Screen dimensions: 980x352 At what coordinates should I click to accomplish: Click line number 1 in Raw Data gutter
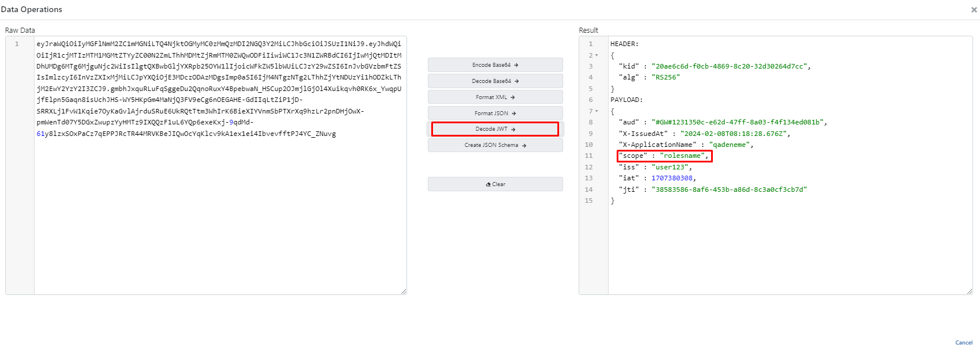pyautogui.click(x=17, y=44)
